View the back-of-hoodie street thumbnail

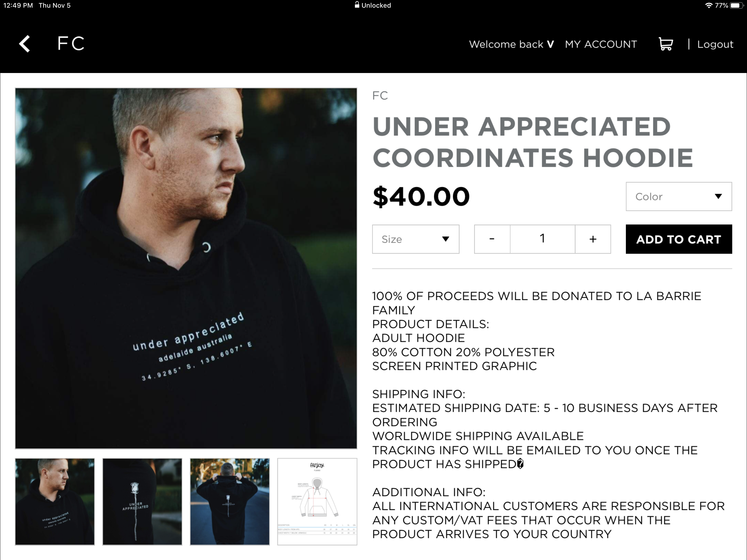coord(230,501)
